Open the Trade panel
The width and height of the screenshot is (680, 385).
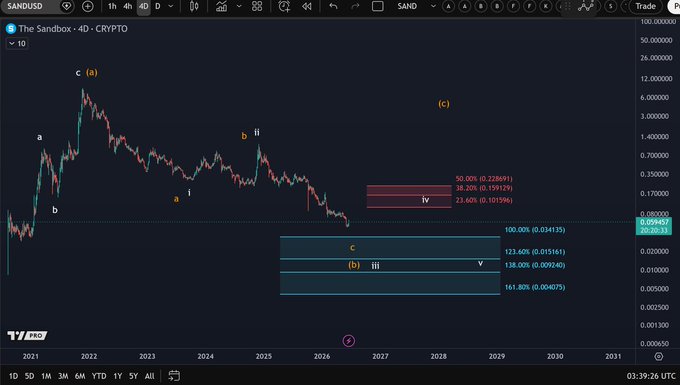coord(645,6)
